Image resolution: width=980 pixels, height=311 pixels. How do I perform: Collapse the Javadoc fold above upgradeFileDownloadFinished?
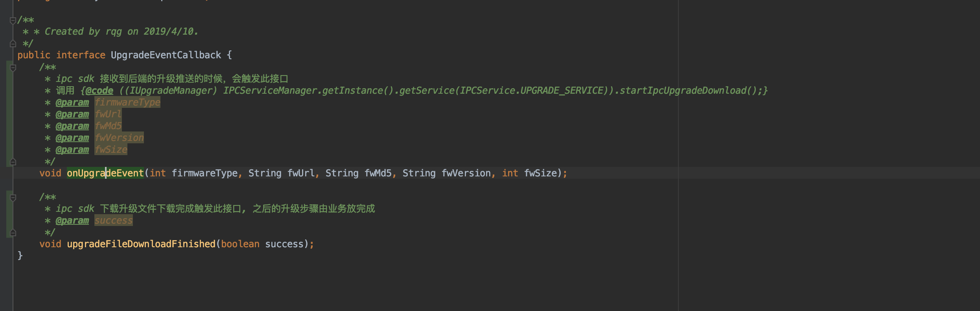click(13, 197)
